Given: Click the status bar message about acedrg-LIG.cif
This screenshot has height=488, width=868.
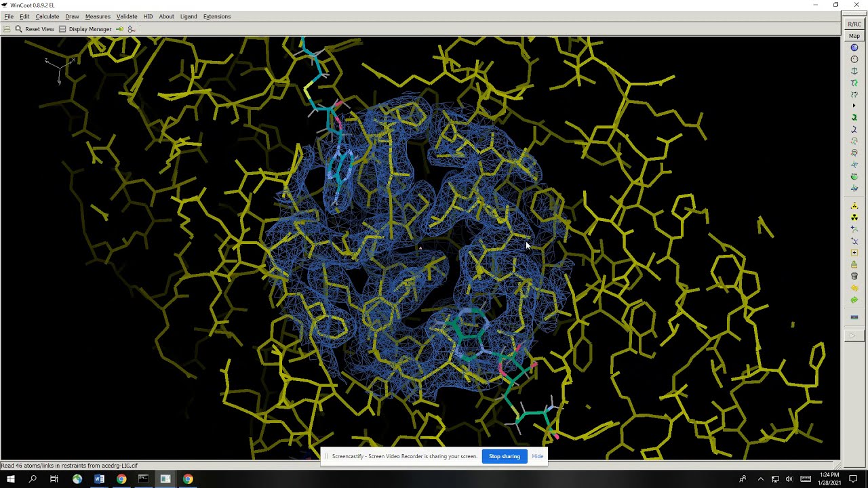Looking at the screenshot, I should click(69, 466).
